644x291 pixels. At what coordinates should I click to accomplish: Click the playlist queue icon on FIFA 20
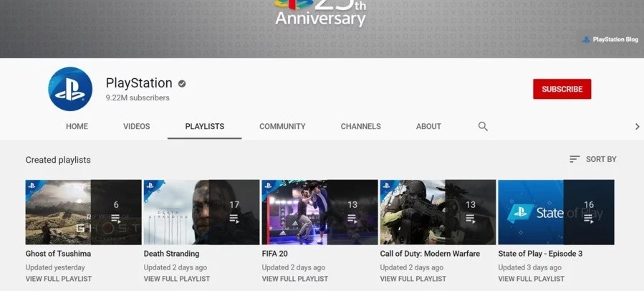pos(352,219)
